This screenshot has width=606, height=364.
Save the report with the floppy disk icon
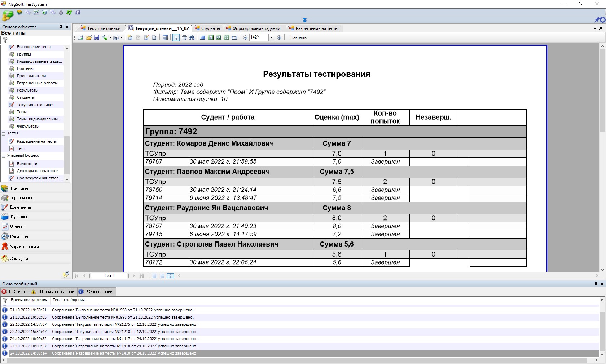pos(97,37)
